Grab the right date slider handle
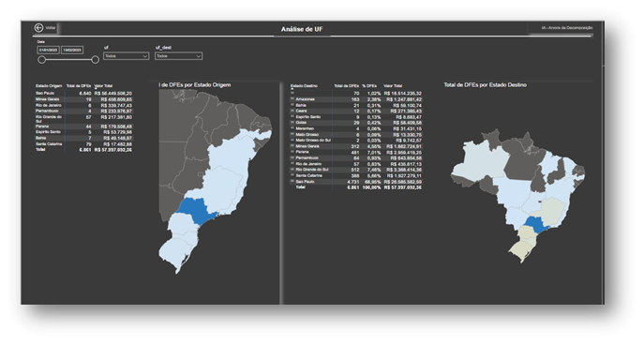This screenshot has height=344, width=644. [x=95, y=60]
